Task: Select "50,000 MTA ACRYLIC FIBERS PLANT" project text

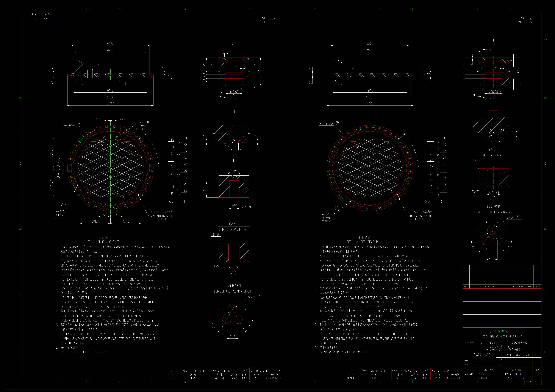Action: coord(502,336)
